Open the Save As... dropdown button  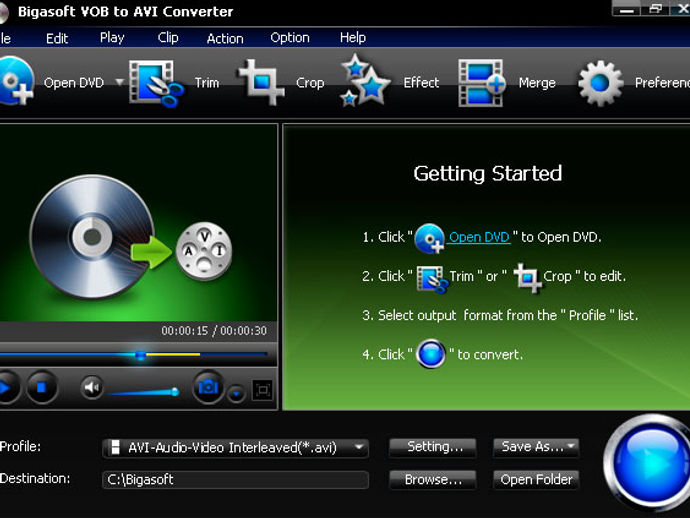point(536,447)
